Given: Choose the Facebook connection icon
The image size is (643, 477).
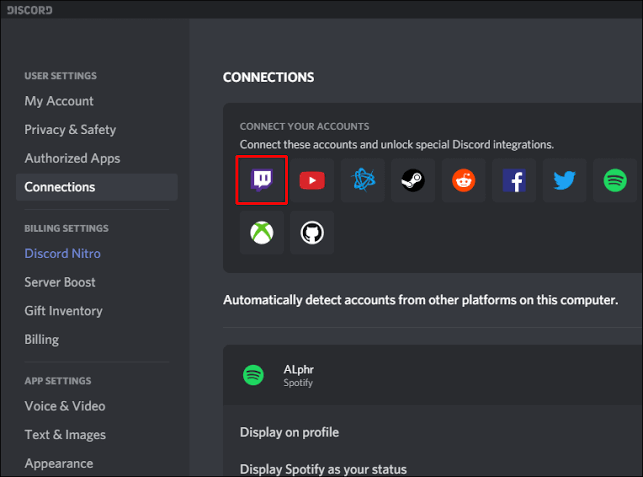Looking at the screenshot, I should point(514,181).
